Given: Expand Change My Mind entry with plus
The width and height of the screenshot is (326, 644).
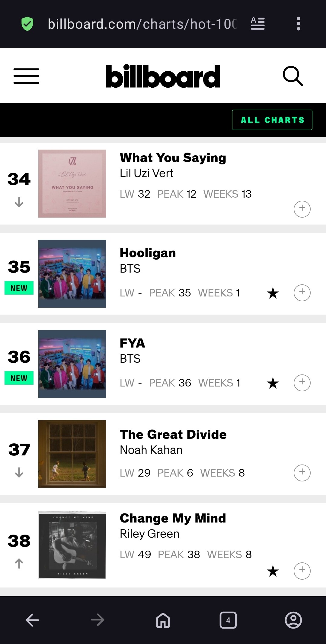Looking at the screenshot, I should pyautogui.click(x=302, y=571).
